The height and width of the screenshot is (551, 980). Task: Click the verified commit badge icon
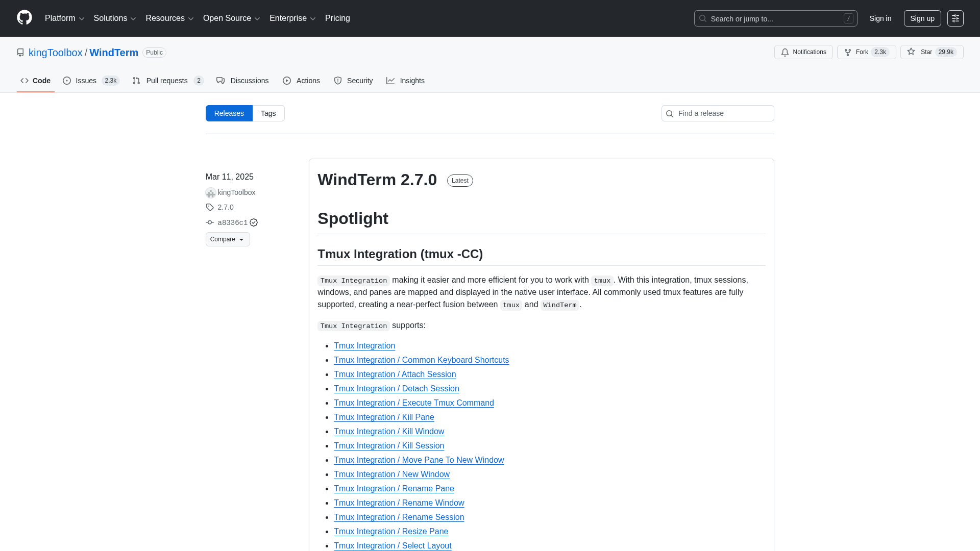(254, 222)
